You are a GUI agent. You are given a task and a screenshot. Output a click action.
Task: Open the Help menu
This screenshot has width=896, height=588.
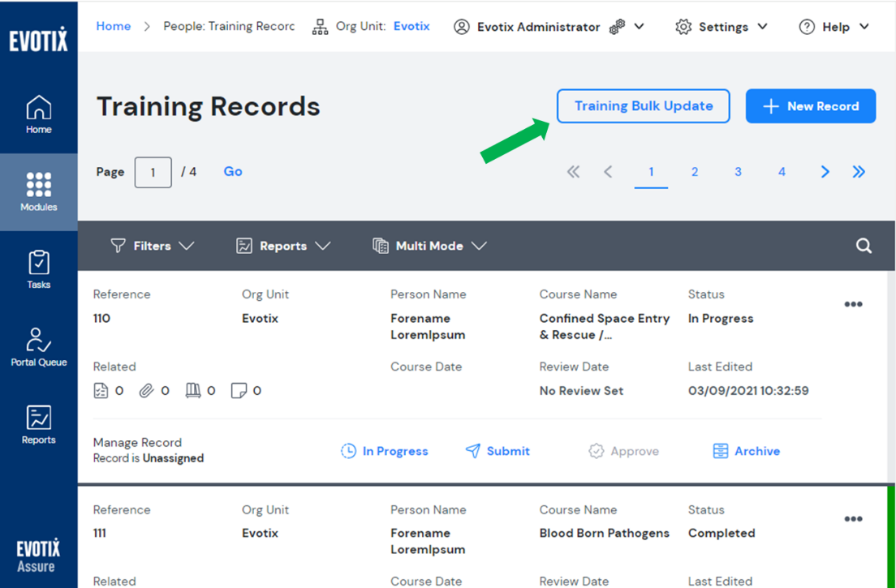[x=834, y=27]
